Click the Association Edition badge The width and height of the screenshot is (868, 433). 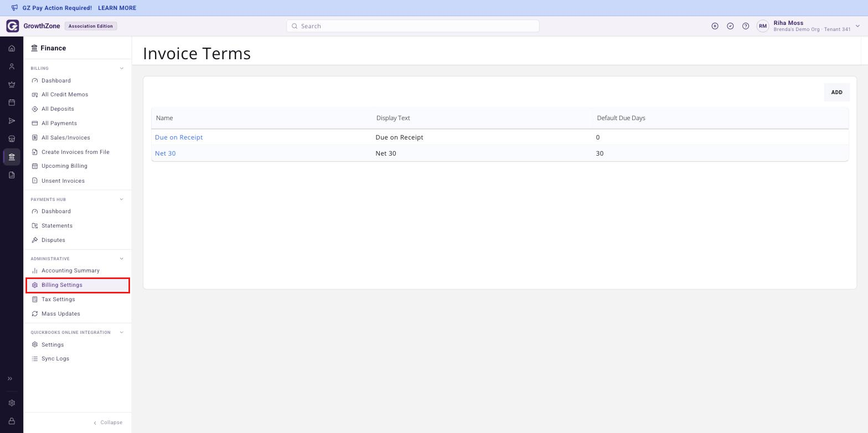[x=91, y=26]
